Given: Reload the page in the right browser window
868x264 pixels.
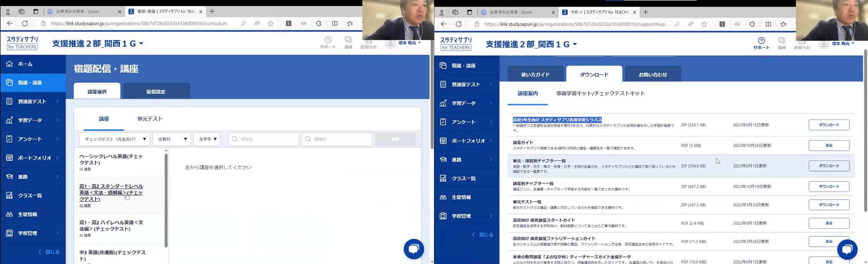Looking at the screenshot, I should pyautogui.click(x=459, y=24).
